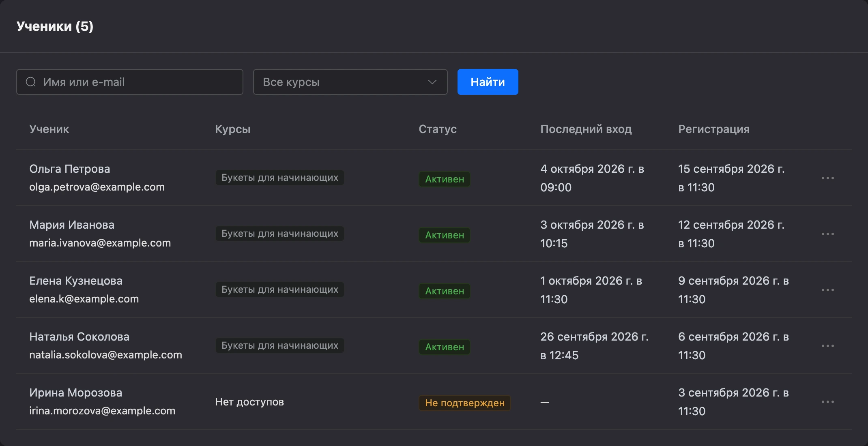Click Букеты для начинающих tag of Наталья Соколова

pyautogui.click(x=280, y=345)
